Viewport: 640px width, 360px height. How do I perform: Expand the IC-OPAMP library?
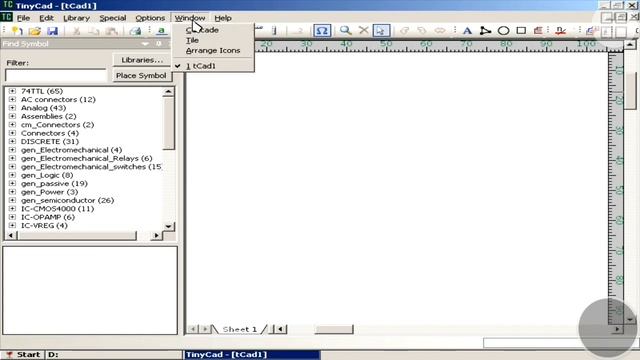(x=12, y=217)
